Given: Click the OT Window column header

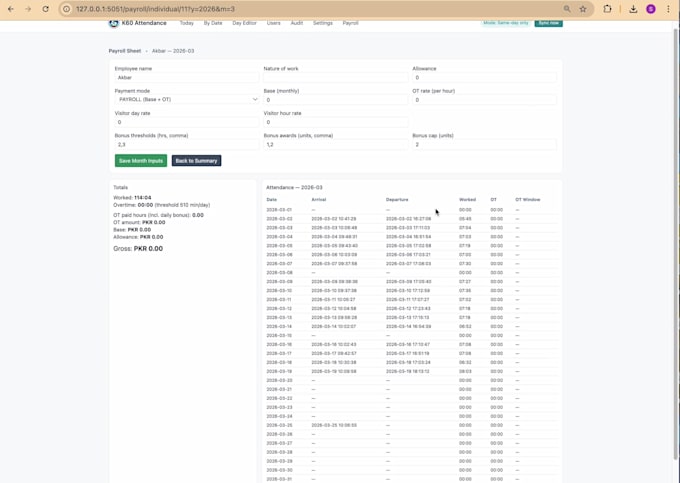Looking at the screenshot, I should point(528,200).
